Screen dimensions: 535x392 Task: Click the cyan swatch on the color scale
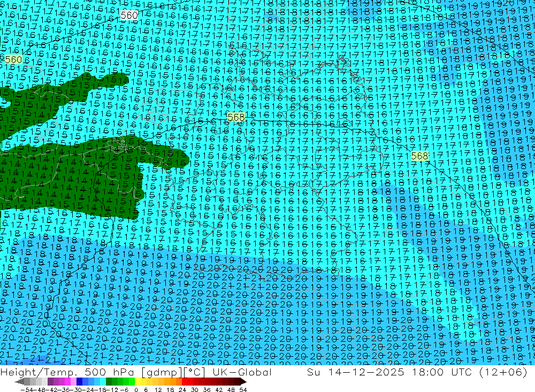[x=103, y=381]
